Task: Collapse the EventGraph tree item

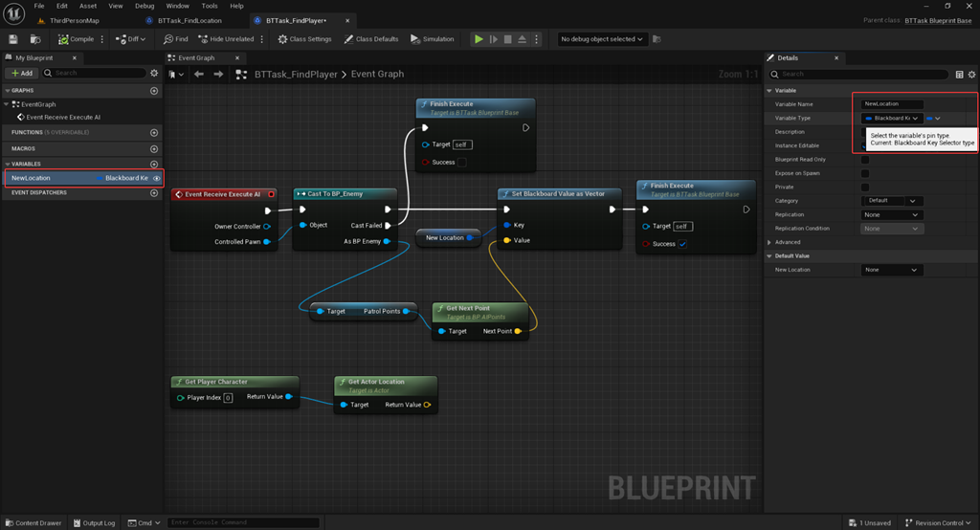Action: coord(7,104)
